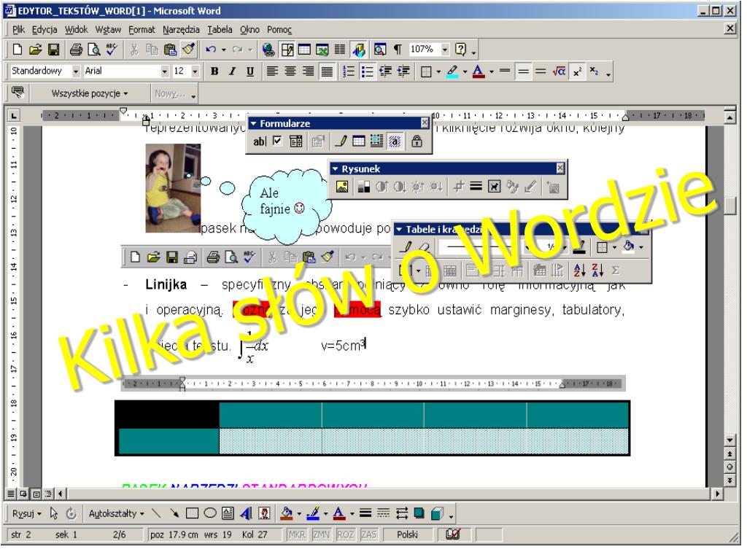Insert a table from the Standard toolbar
The image size is (747, 560).
(304, 50)
